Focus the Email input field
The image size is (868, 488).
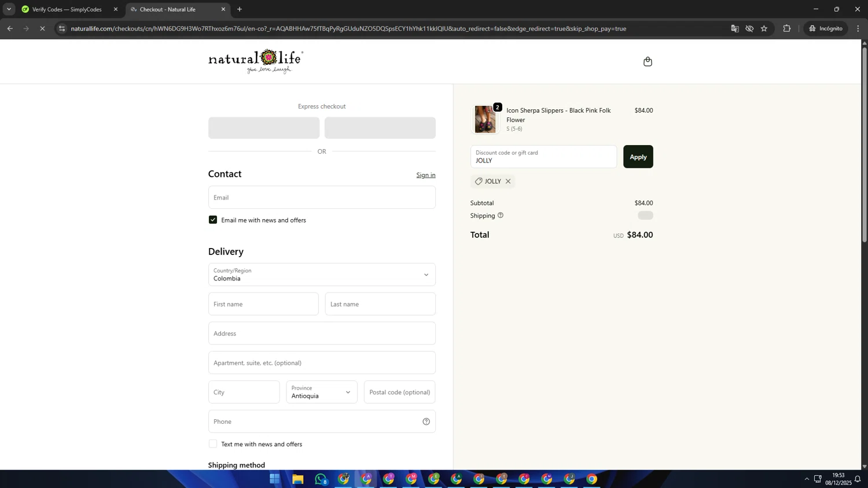pyautogui.click(x=322, y=197)
